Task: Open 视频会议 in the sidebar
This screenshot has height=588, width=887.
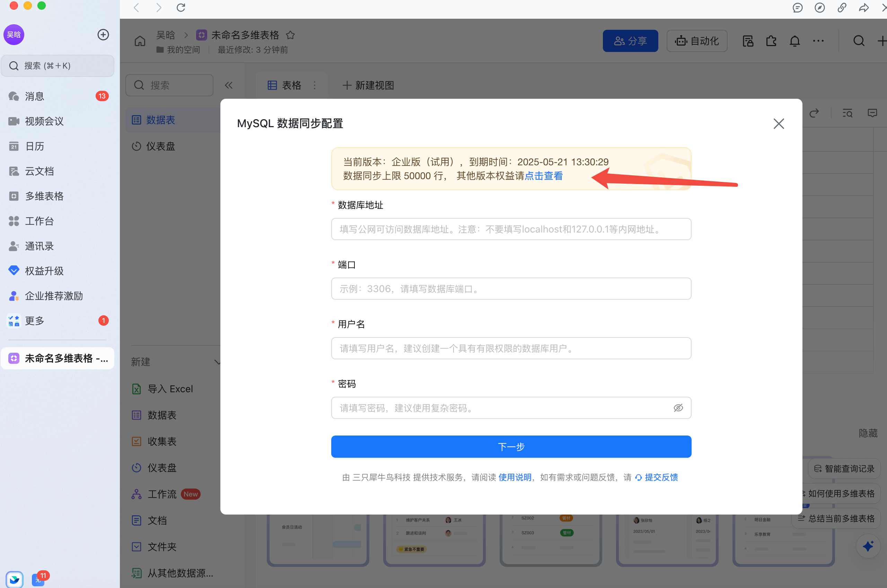Action: coord(58,121)
